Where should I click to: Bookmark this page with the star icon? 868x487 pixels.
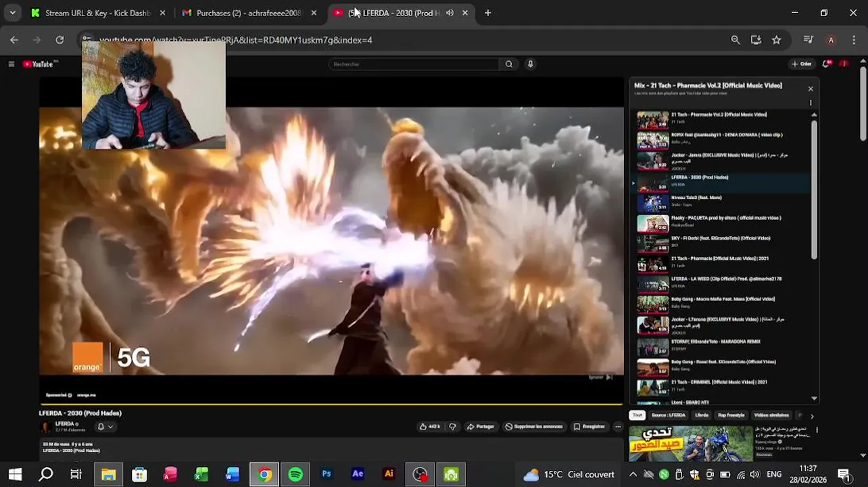coord(777,40)
